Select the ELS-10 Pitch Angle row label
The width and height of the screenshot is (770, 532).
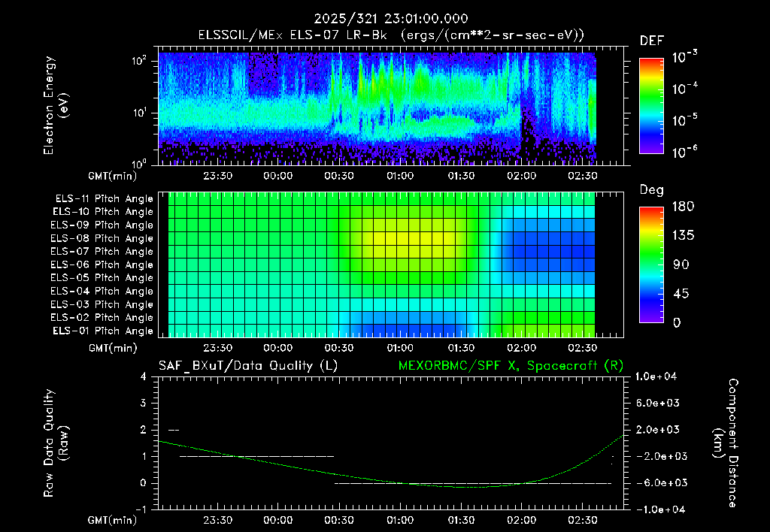coord(103,212)
